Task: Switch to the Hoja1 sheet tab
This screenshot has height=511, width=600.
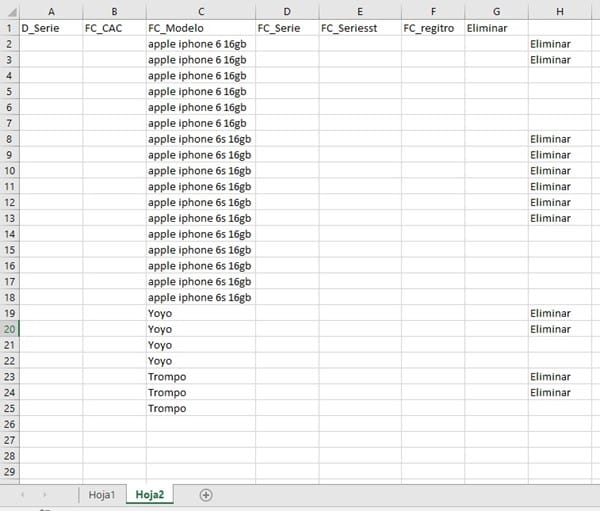Action: pyautogui.click(x=102, y=495)
